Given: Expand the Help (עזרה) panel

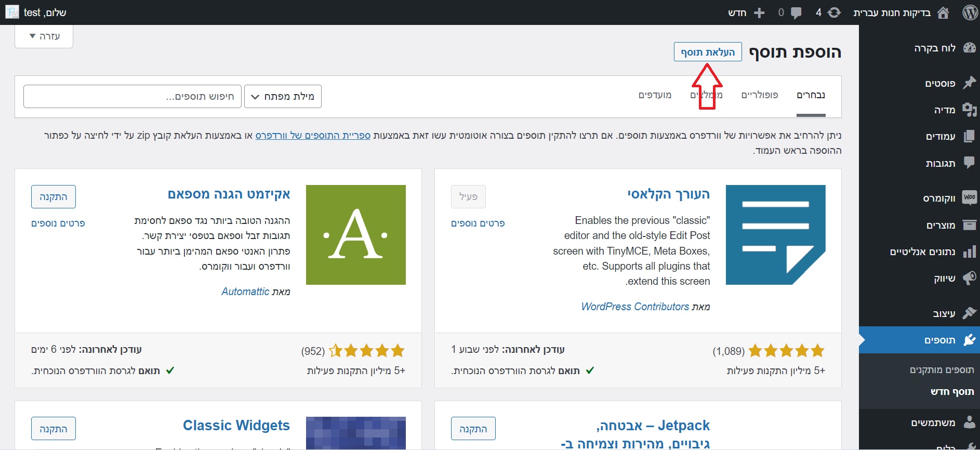Looking at the screenshot, I should pos(44,36).
